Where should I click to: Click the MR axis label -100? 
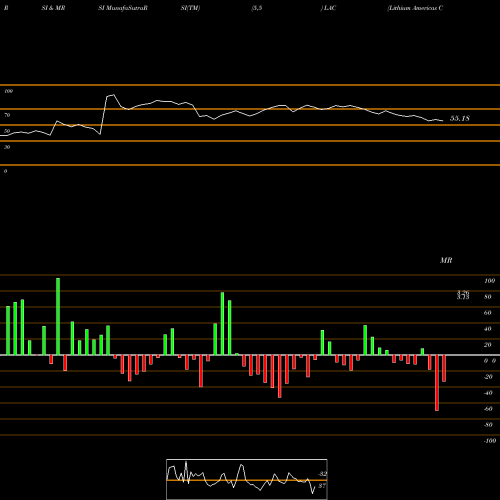pos(489,441)
